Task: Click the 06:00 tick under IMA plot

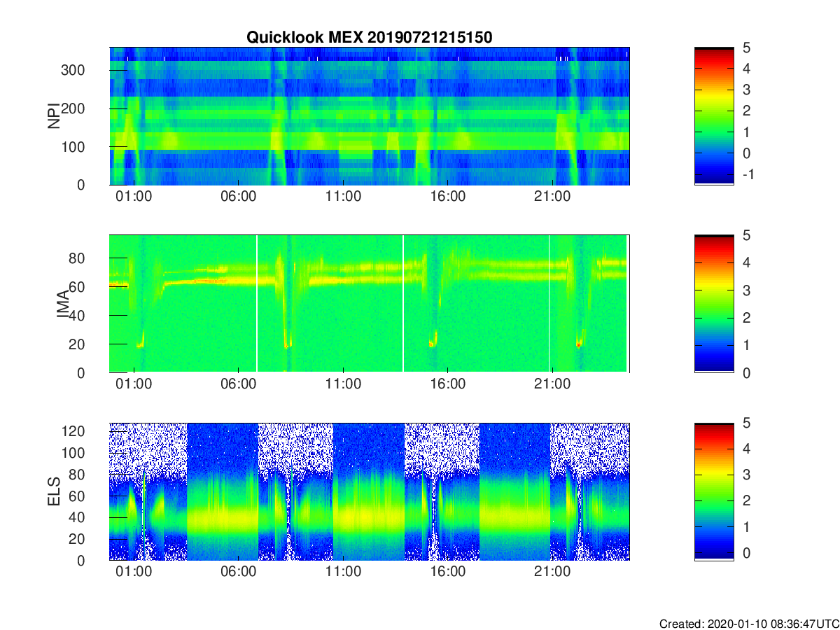Action: [x=239, y=384]
